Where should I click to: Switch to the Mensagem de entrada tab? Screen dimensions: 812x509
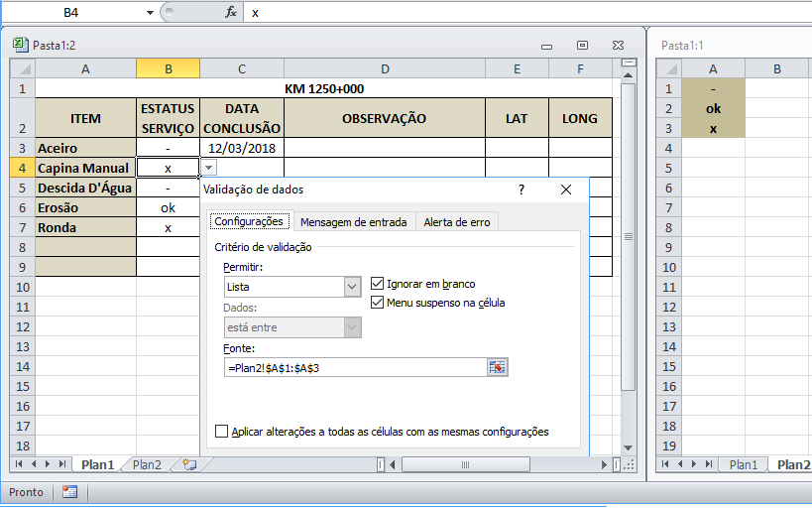click(354, 222)
